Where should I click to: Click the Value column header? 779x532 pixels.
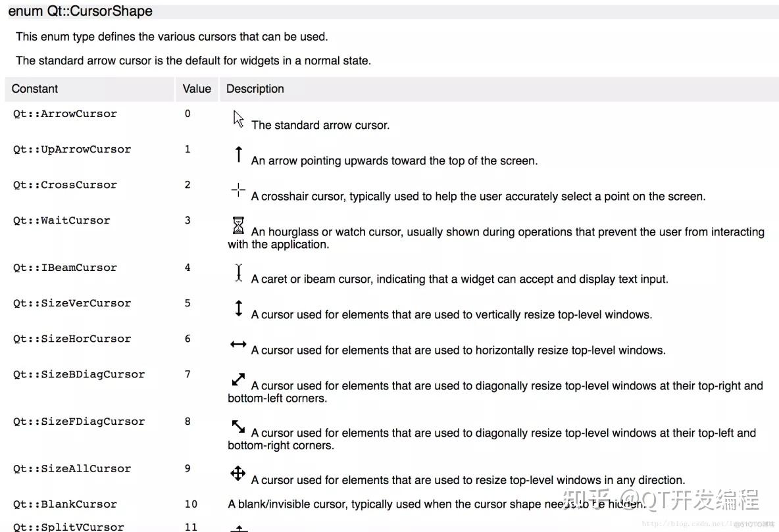[x=197, y=89]
